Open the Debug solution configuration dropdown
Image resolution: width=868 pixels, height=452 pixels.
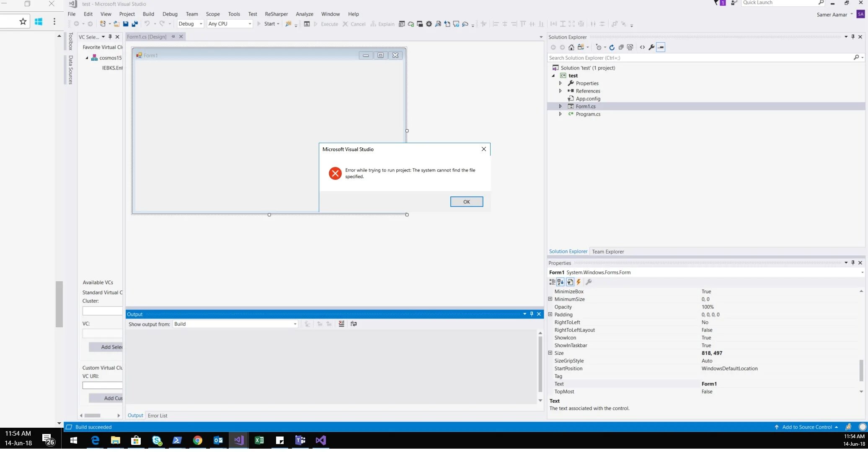pos(190,24)
